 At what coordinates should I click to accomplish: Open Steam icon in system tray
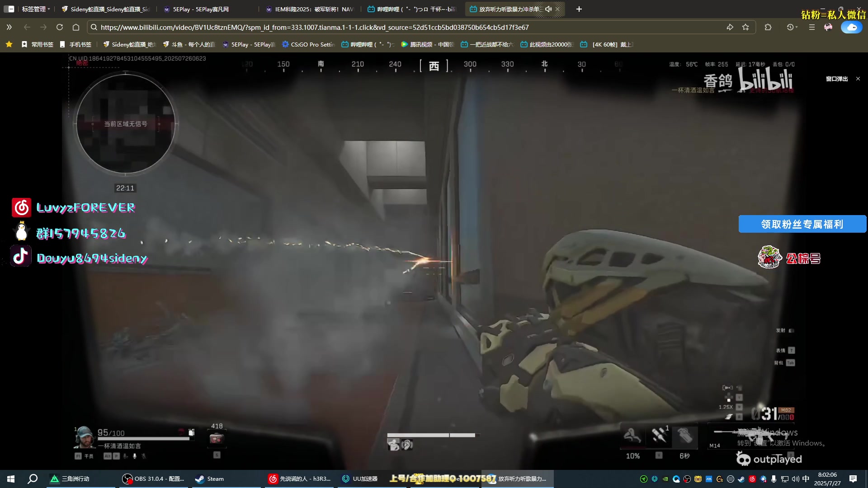[x=741, y=479]
